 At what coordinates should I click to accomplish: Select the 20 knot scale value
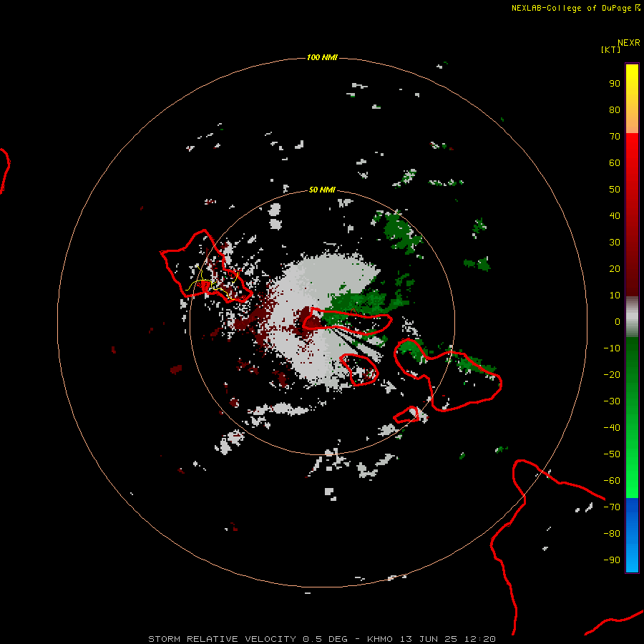tap(615, 269)
